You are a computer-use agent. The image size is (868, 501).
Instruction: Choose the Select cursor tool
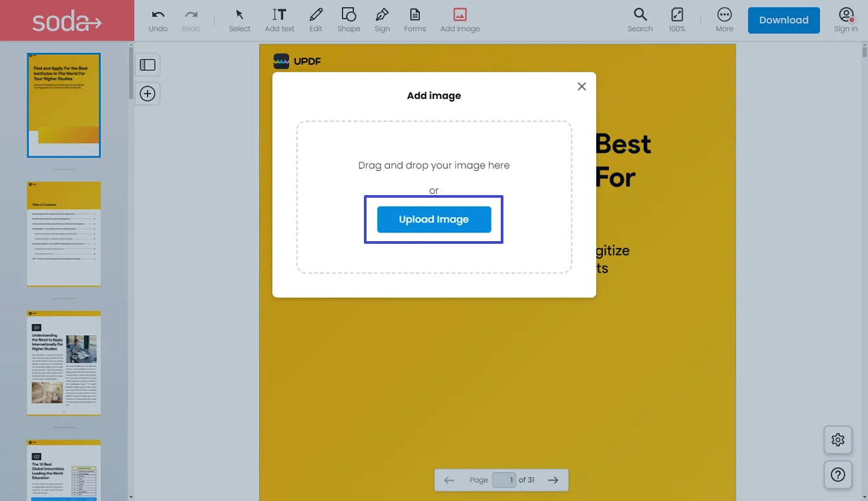pyautogui.click(x=240, y=20)
